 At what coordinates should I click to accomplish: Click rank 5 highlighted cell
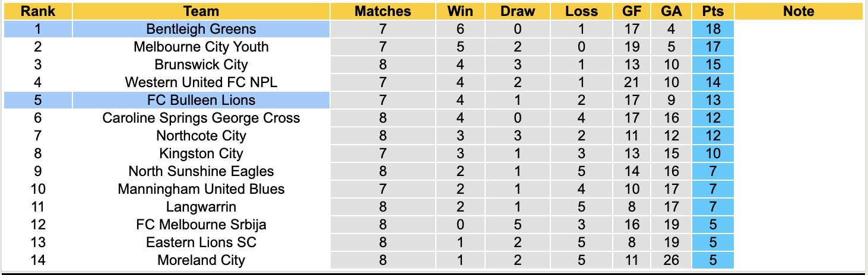coord(37,100)
